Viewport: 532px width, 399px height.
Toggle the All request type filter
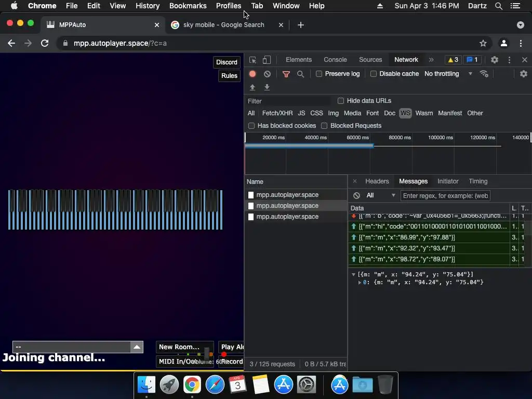pos(251,113)
